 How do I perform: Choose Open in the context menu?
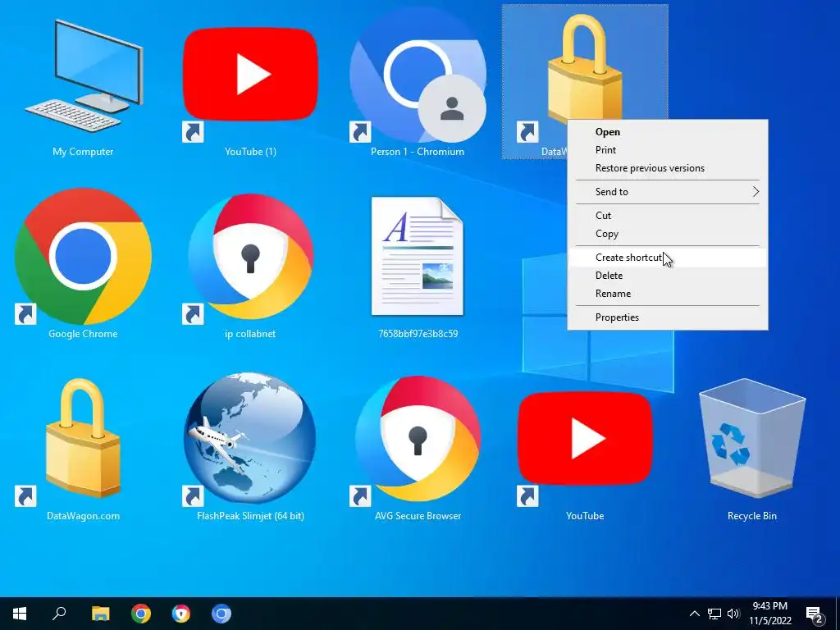pos(668,132)
